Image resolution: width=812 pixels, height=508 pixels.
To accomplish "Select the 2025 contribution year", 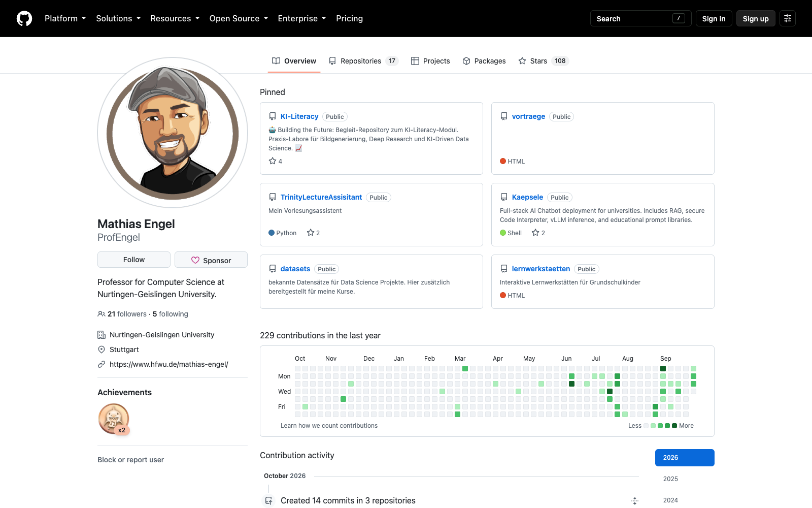I will 685,479.
